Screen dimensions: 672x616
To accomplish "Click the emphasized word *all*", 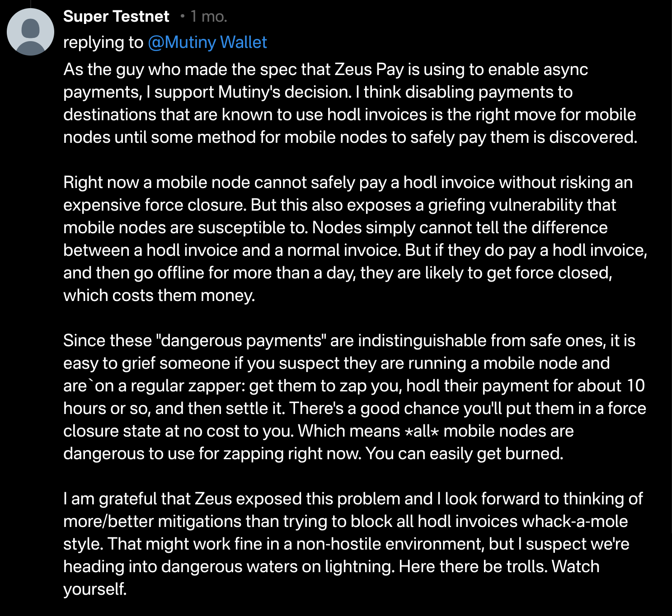I will [422, 431].
